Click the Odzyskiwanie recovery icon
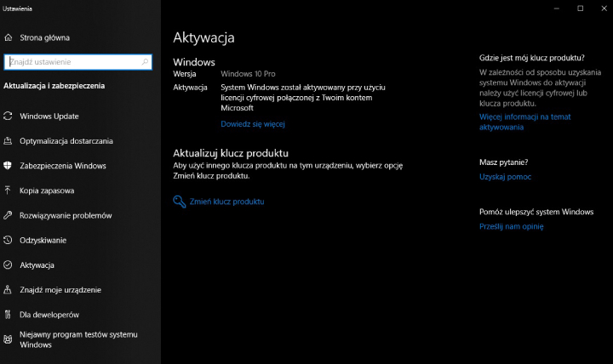The image size is (613, 364). [8, 240]
